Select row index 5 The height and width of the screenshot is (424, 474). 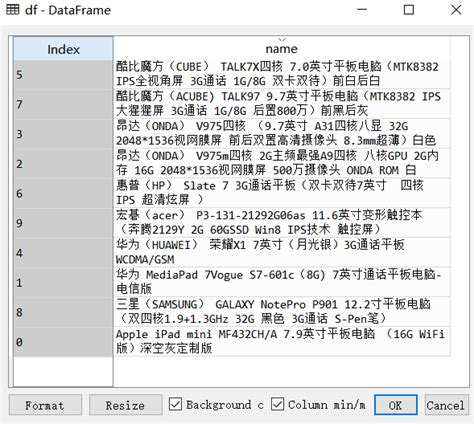pos(63,75)
